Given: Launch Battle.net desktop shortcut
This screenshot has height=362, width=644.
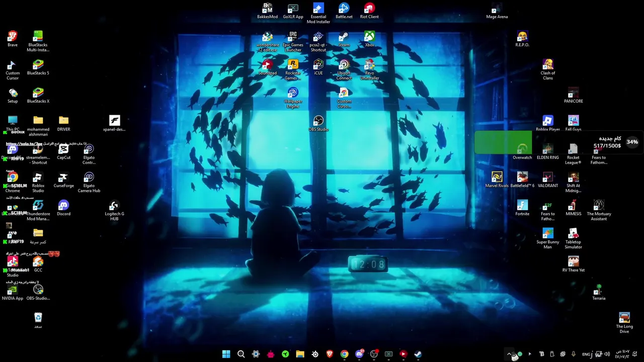Looking at the screenshot, I should (344, 11).
